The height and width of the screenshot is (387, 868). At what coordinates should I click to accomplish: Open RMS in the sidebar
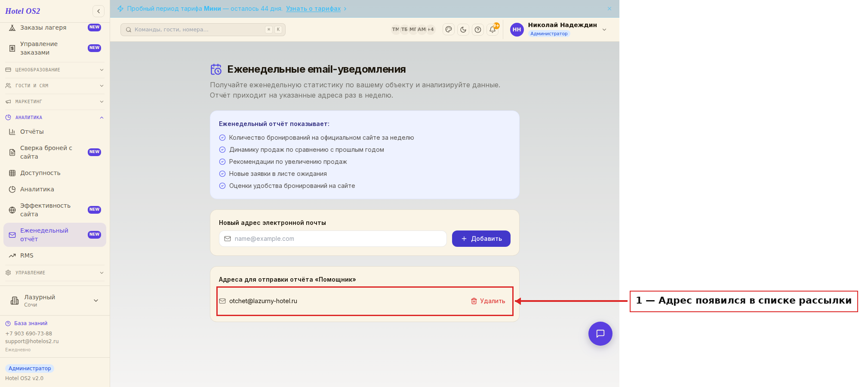pos(55,255)
